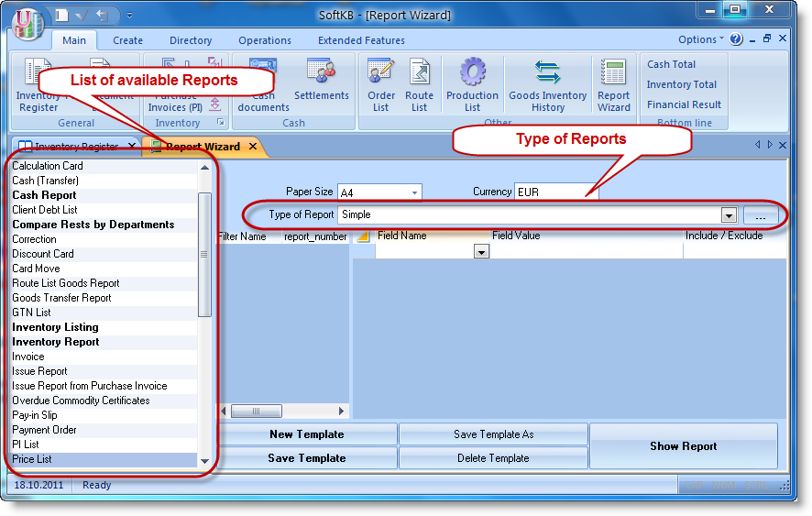Click the Currency EUR field
The height and width of the screenshot is (516, 812).
click(556, 192)
